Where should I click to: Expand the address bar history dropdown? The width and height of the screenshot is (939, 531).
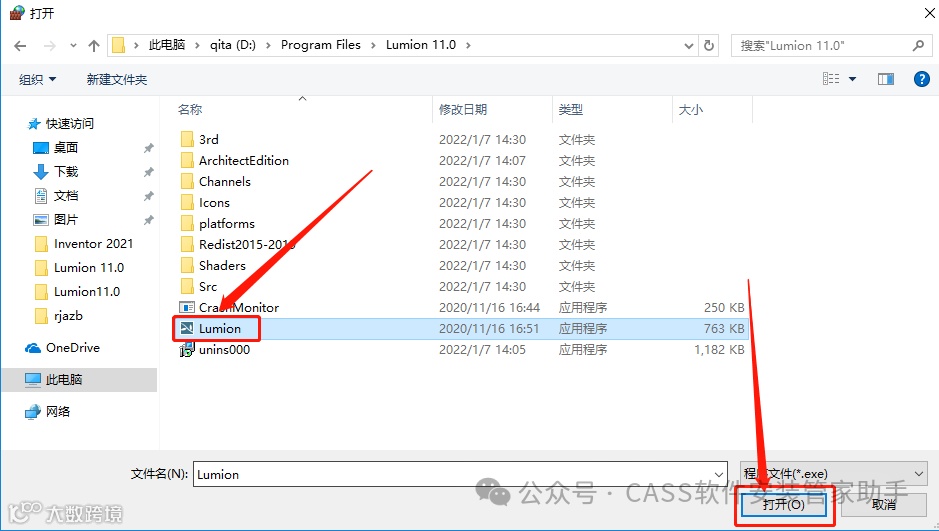click(689, 45)
